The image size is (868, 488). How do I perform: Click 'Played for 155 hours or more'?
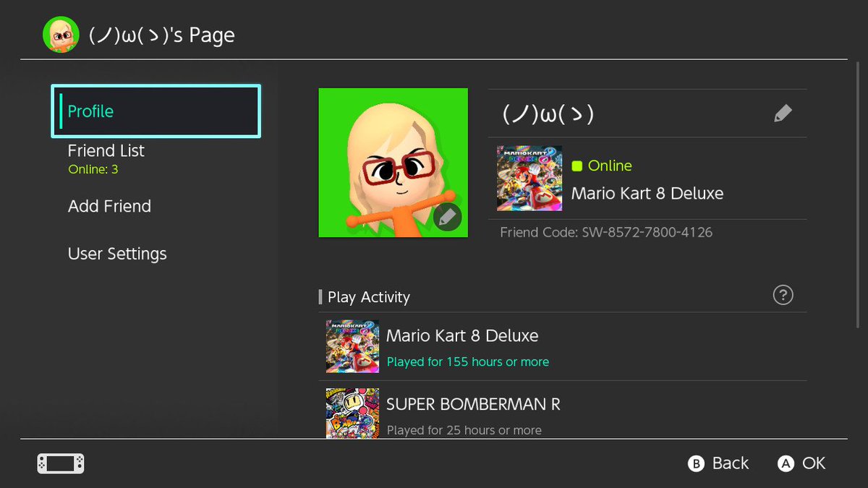click(467, 361)
